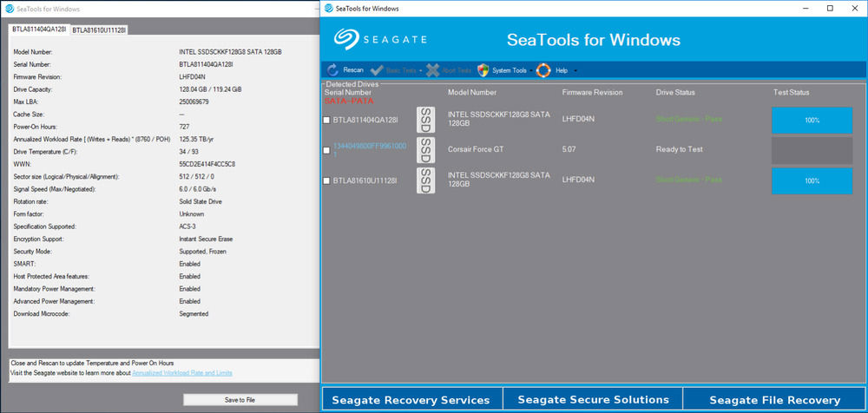Click the Drive Capacity value 128.04 GB / 119.24 GiB
The height and width of the screenshot is (413, 868).
(x=210, y=89)
